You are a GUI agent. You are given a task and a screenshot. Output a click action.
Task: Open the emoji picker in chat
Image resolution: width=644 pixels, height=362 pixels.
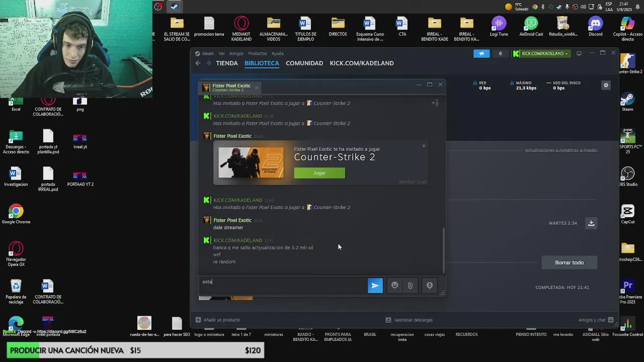(395, 286)
